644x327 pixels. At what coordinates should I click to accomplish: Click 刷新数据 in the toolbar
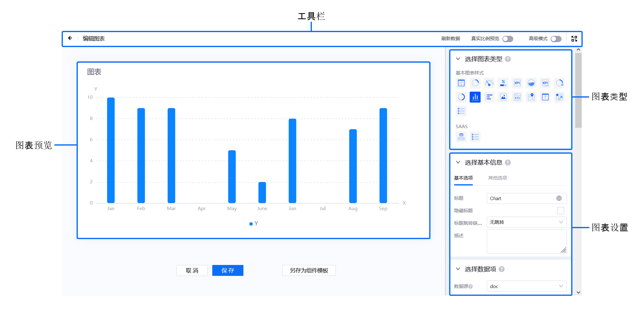click(451, 39)
